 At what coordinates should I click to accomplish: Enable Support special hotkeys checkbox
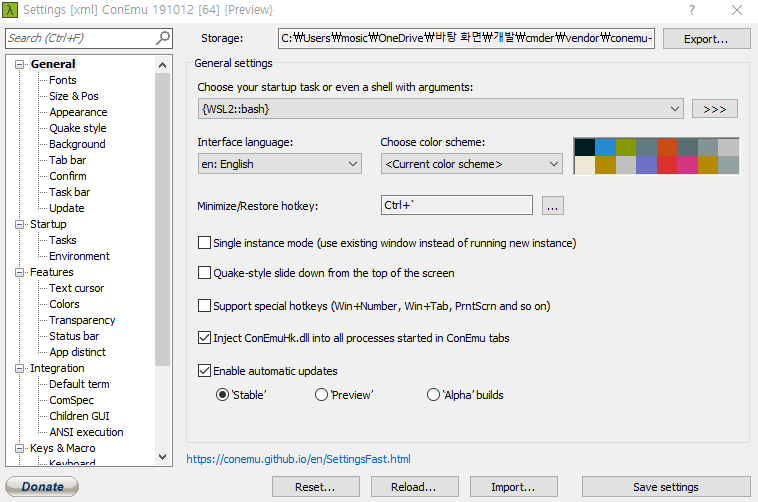[x=204, y=306]
